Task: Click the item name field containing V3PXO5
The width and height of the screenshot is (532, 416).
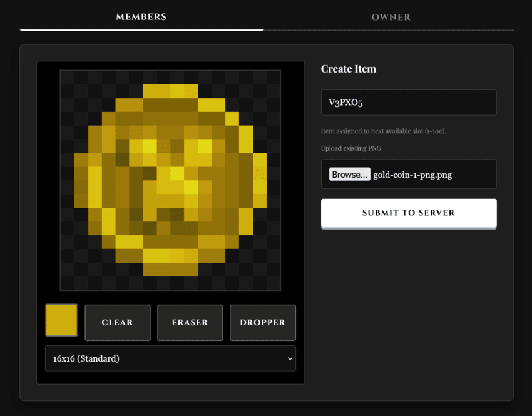Action: click(x=409, y=103)
